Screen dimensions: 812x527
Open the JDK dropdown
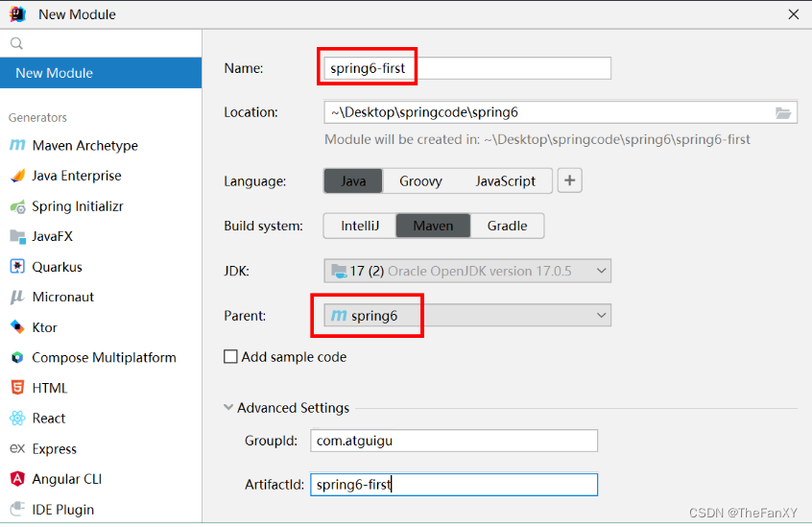click(x=467, y=271)
